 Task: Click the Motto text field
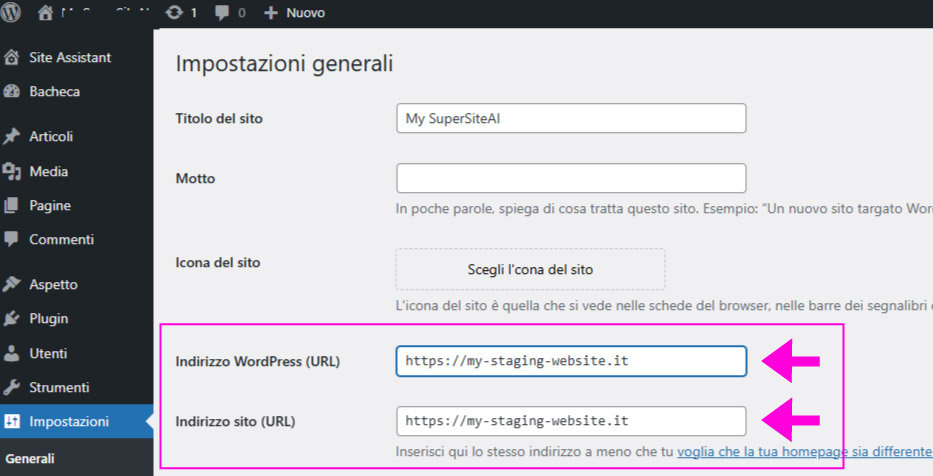(x=571, y=178)
